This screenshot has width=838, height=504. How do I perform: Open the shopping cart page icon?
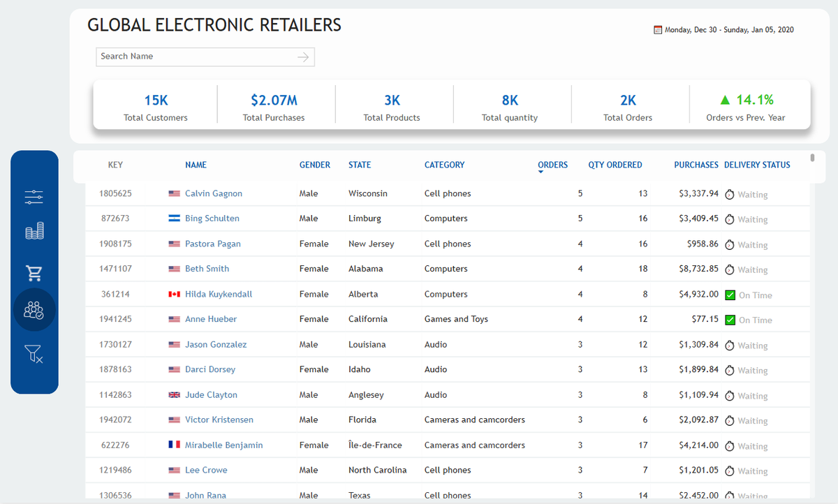click(34, 272)
